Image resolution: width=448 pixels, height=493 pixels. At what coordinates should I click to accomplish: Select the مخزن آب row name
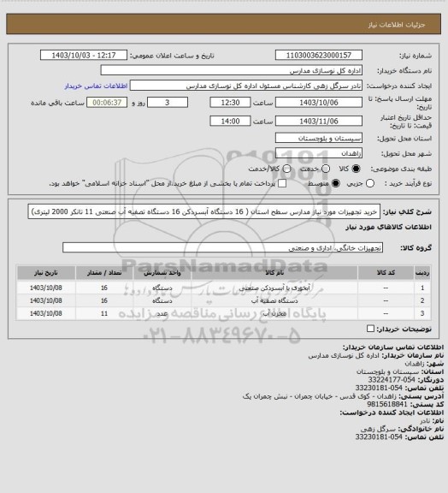coord(274,313)
